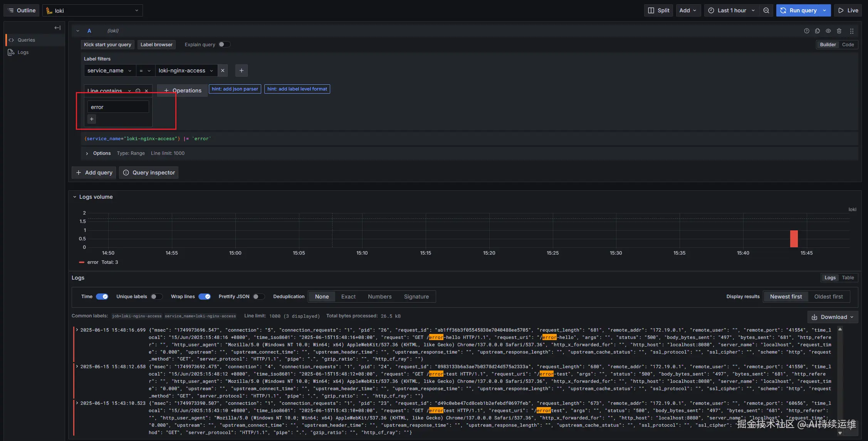This screenshot has height=441, width=868.
Task: Hide the query response with the eye icon
Action: coord(828,31)
